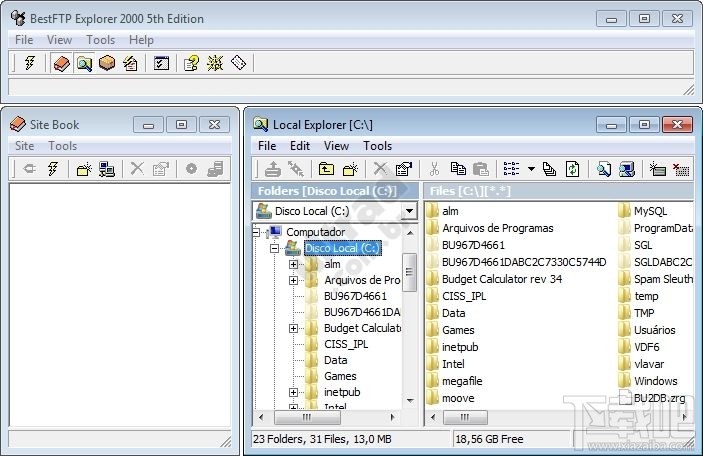
Task: Open the Site menu in Site Book
Action: pyautogui.click(x=25, y=146)
